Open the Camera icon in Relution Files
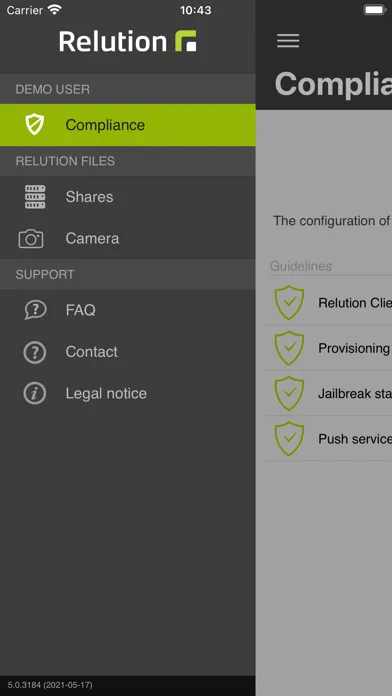Screen dimensions: 392x696 point(31,239)
